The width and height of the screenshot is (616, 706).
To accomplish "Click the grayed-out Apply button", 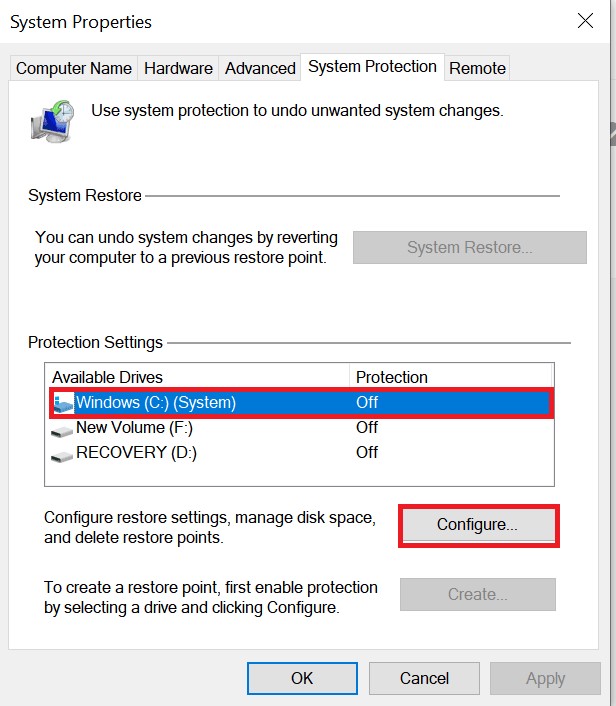I will pos(545,678).
